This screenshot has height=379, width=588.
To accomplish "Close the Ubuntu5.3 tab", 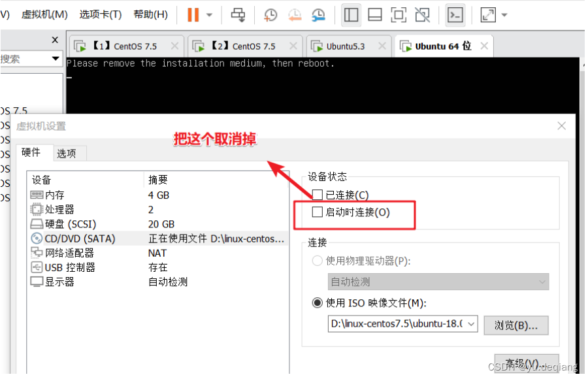I will click(382, 46).
